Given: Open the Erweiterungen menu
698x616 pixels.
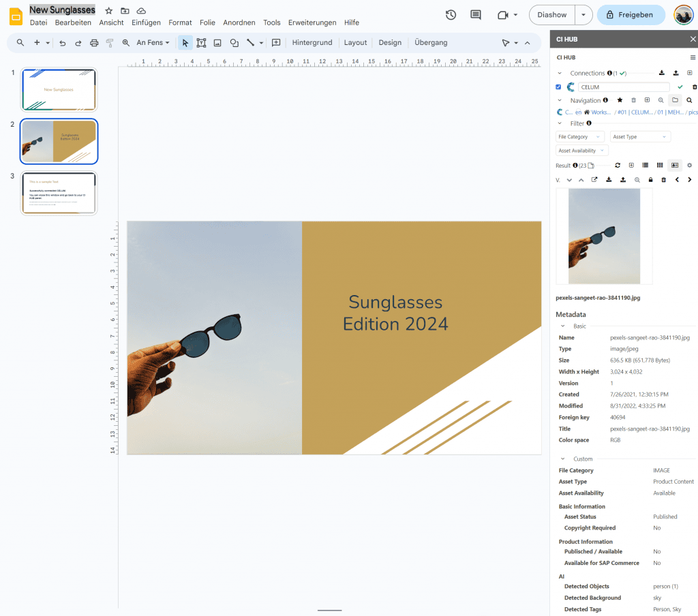Looking at the screenshot, I should point(312,22).
